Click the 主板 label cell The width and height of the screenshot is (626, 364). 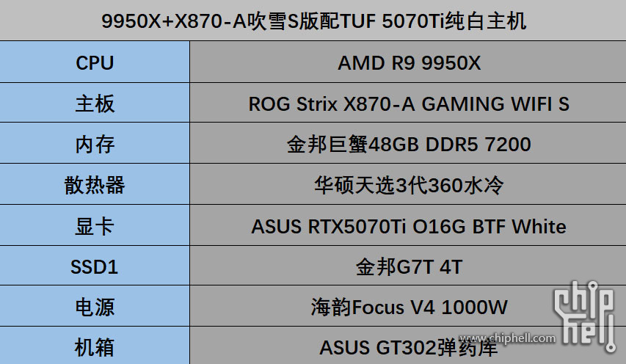[95, 103]
